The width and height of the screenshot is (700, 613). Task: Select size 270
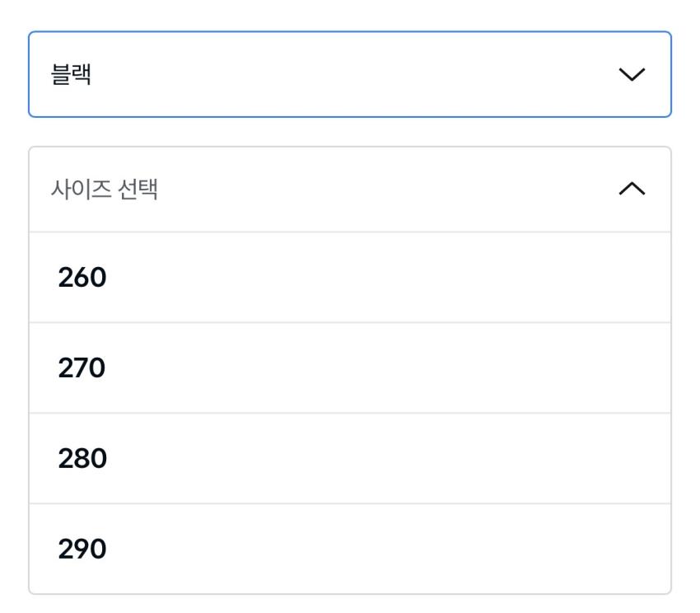tap(350, 368)
